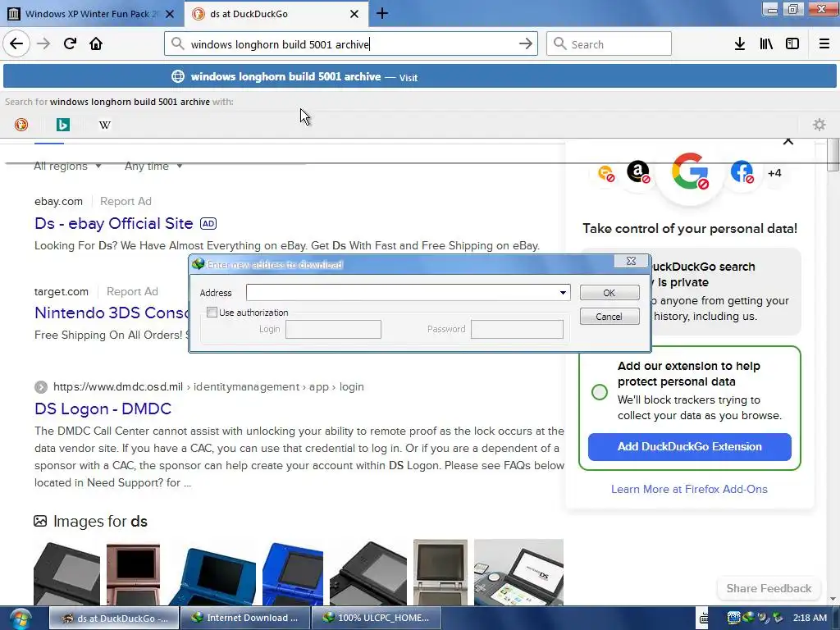Focus the URL bar text field
Viewport: 840px width, 630px height.
[x=351, y=44]
